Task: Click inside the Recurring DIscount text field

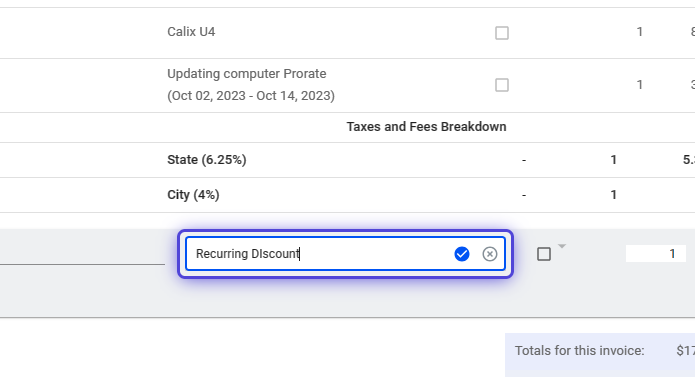Action: [x=319, y=254]
